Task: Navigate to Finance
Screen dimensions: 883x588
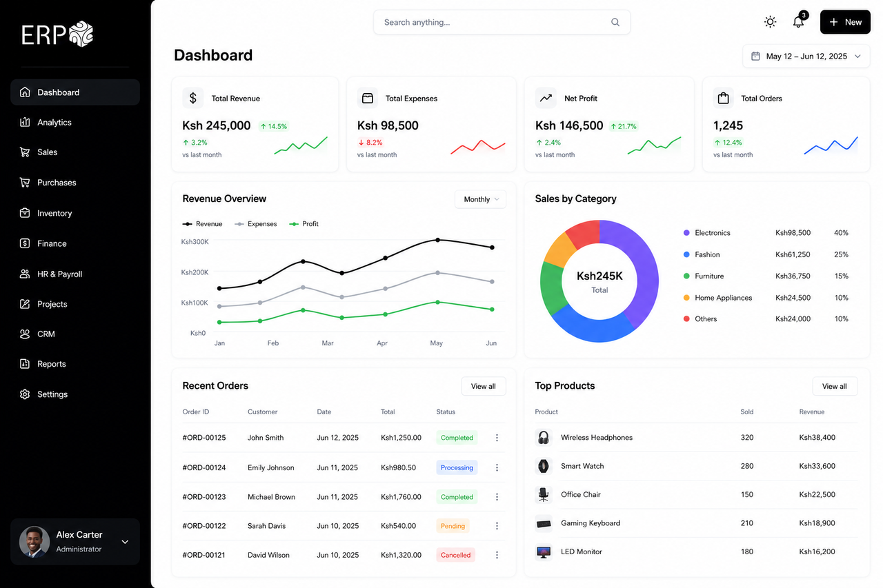Action: click(x=75, y=243)
